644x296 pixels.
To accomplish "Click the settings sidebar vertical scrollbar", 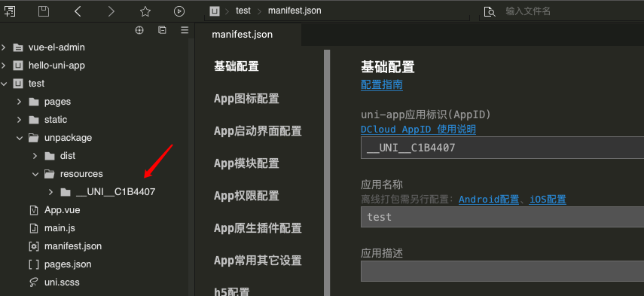I will coord(327,172).
